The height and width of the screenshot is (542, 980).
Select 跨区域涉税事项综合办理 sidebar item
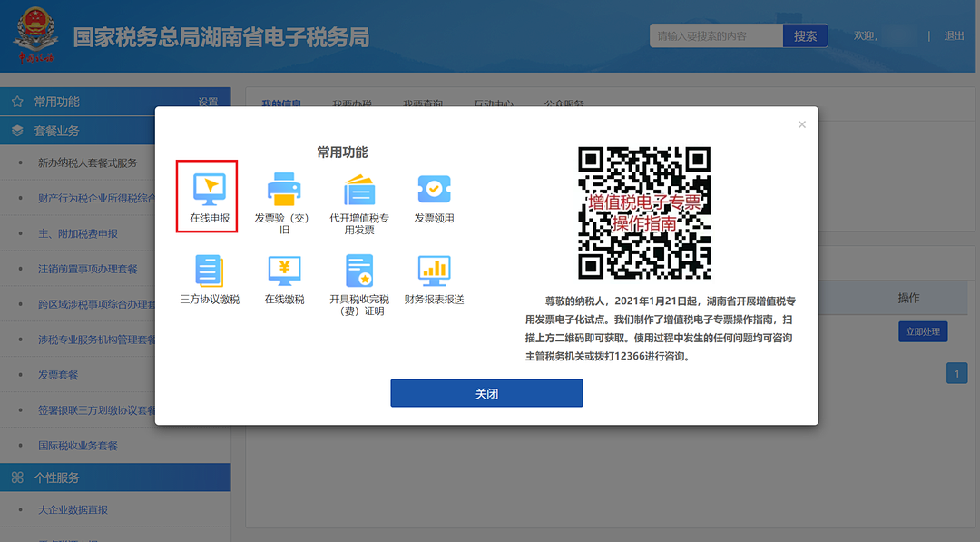tap(96, 304)
